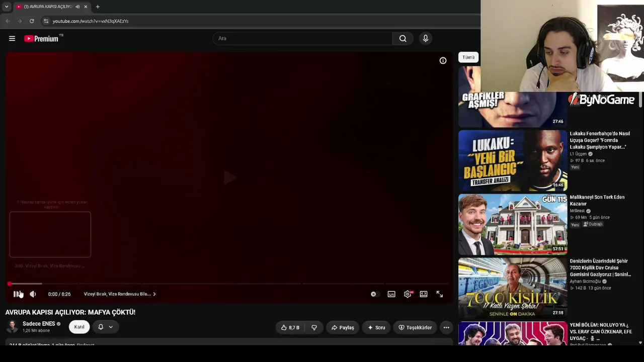
Task: Open the video info card icon
Action: pos(443,61)
